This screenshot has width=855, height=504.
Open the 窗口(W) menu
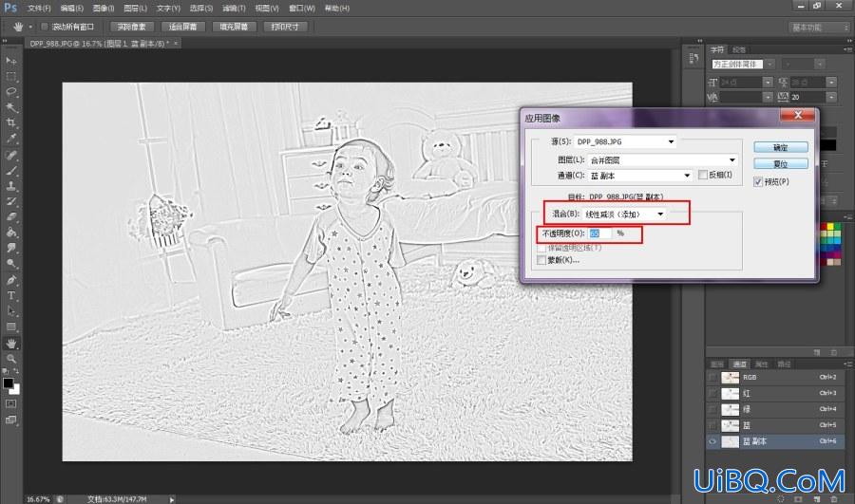(x=302, y=9)
